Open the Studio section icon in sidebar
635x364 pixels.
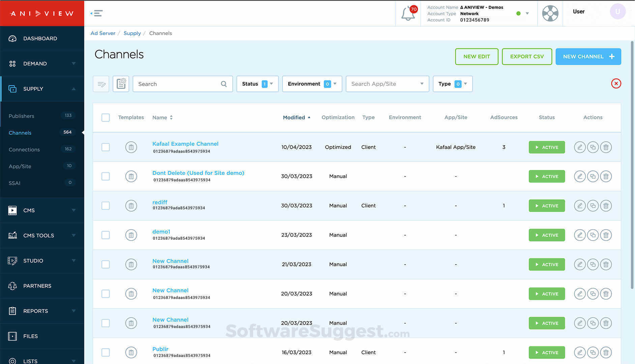[12, 261]
